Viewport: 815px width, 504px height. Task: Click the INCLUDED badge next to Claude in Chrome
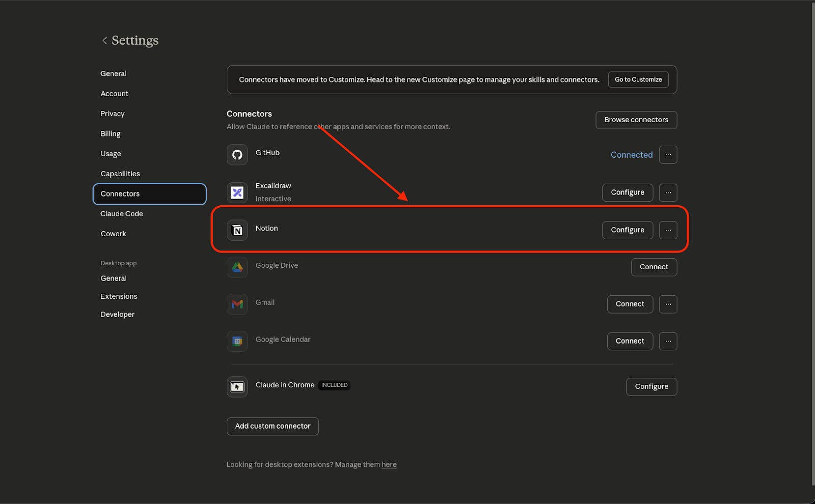334,385
